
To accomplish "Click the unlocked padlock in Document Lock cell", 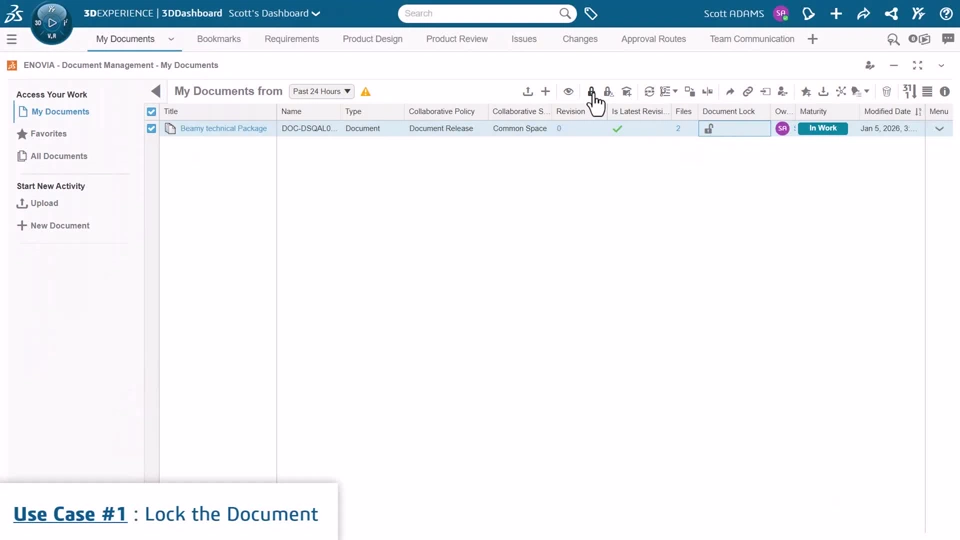I will click(709, 129).
